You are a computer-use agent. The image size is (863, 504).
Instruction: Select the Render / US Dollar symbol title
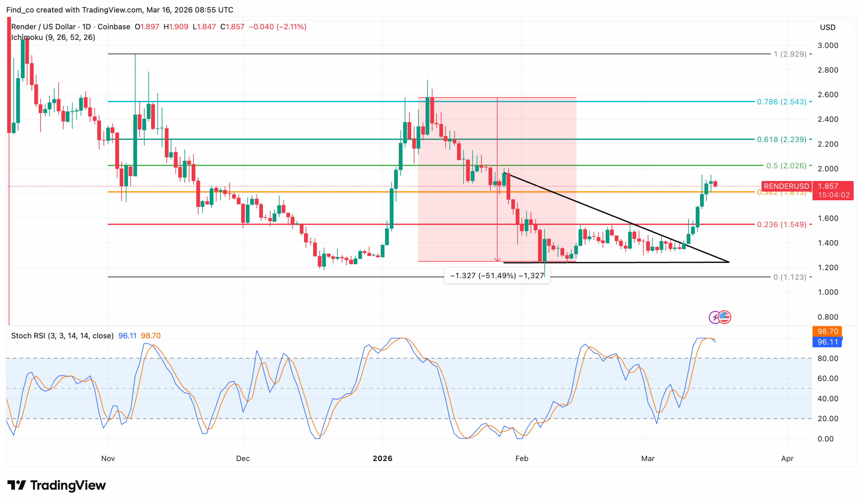point(70,27)
